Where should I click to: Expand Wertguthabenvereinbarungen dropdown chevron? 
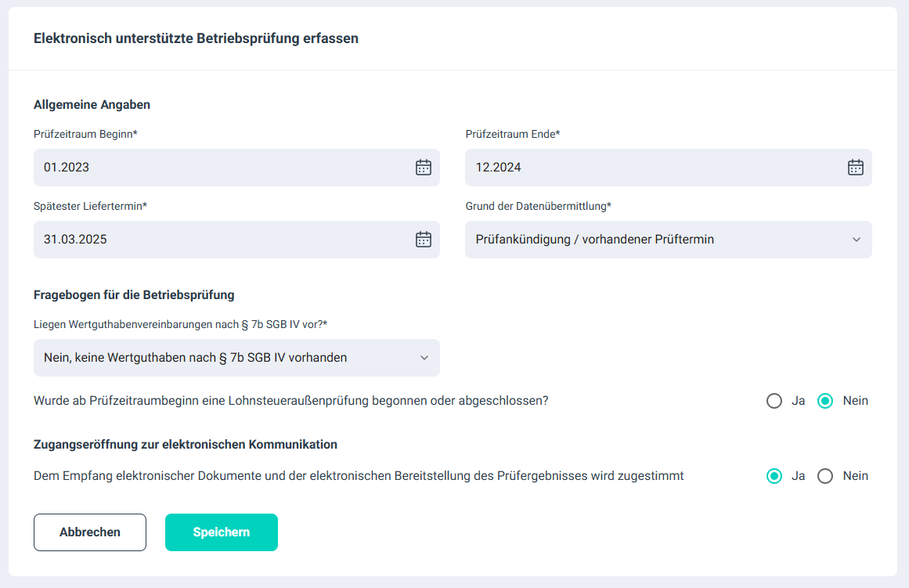(x=424, y=358)
